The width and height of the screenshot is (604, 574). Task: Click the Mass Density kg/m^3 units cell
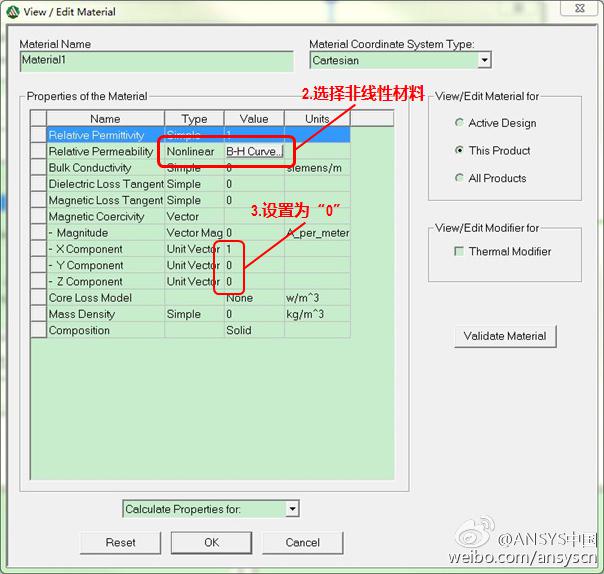coord(317,314)
